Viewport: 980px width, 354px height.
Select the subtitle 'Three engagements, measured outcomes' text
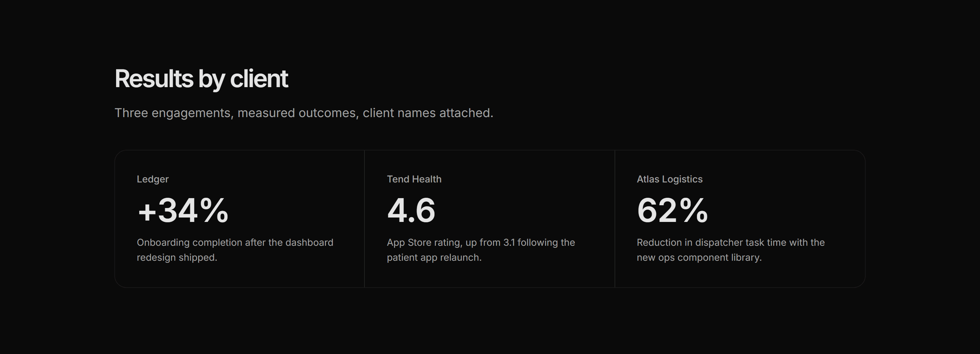(304, 113)
